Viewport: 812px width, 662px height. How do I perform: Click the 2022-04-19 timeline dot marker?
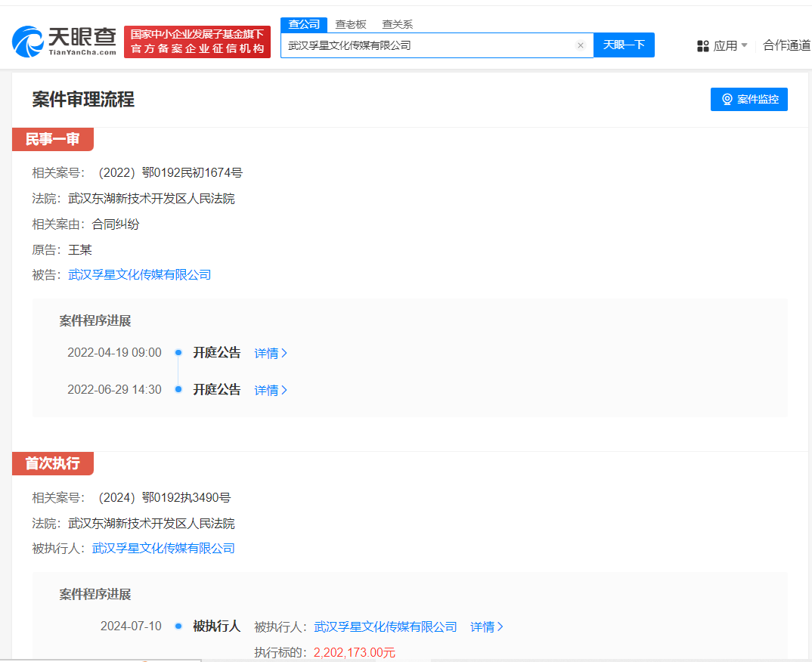[178, 352]
